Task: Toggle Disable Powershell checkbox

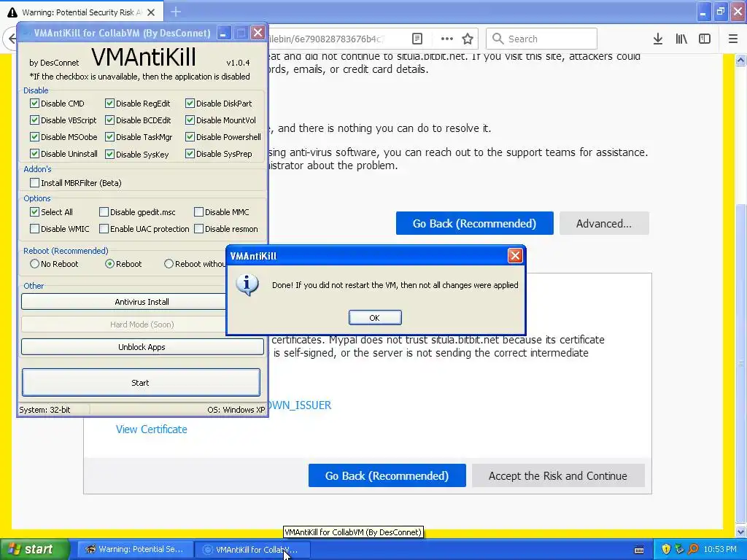Action: click(x=190, y=136)
